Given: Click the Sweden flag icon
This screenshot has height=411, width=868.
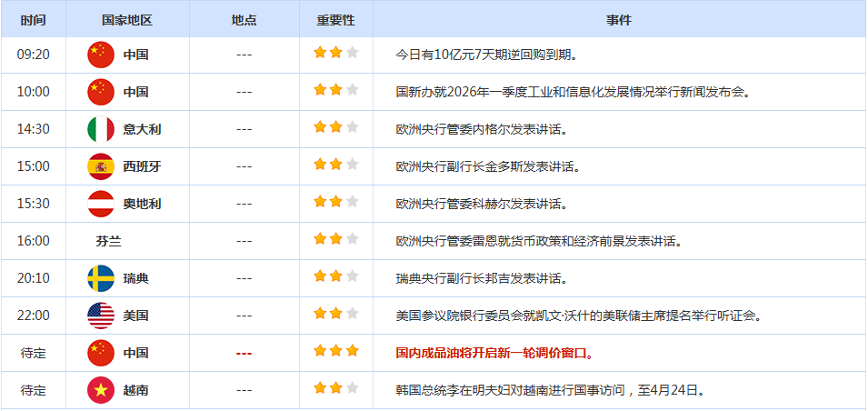Looking at the screenshot, I should pyautogui.click(x=101, y=278).
